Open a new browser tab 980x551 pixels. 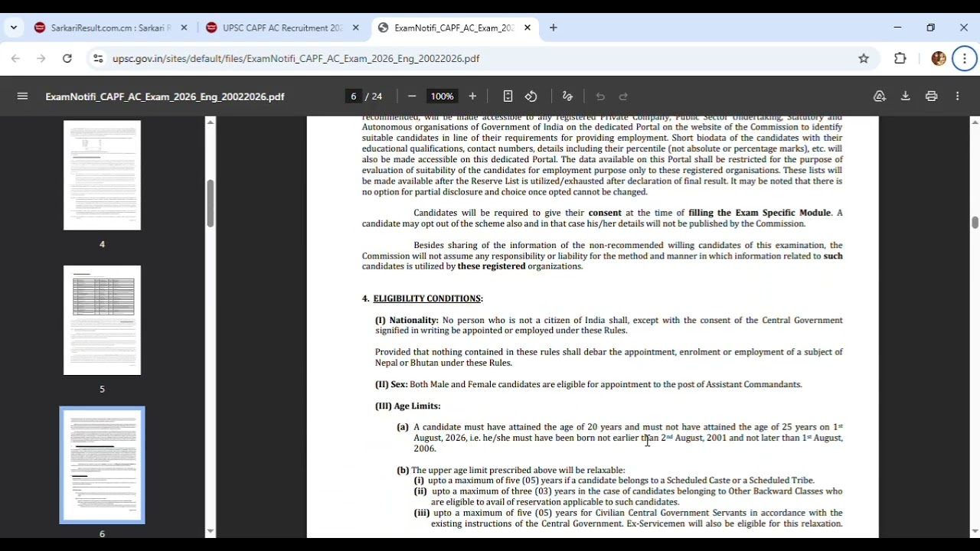point(554,28)
